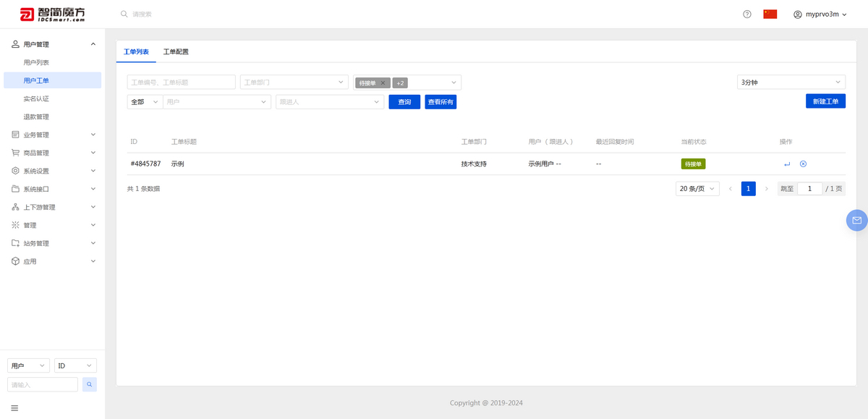This screenshot has height=419, width=868.
Task: Click the 智简魔方 logo
Action: coord(52,14)
